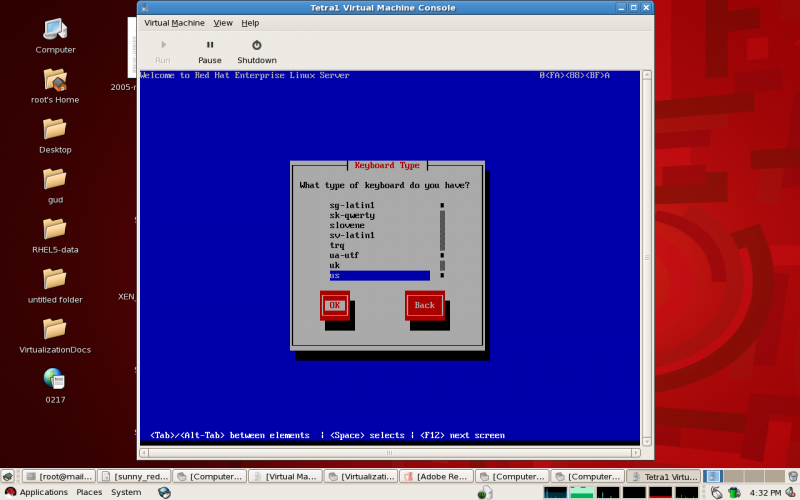Screen dimensions: 800x500
Task: Switch to Adobe Re... taskbar window
Action: (x=436, y=476)
